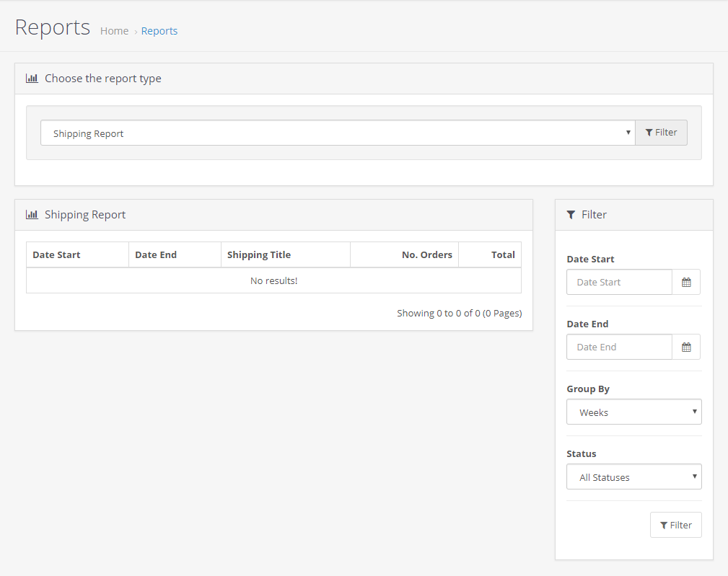Open the calendar picker for Date Start
728x576 pixels.
[686, 282]
